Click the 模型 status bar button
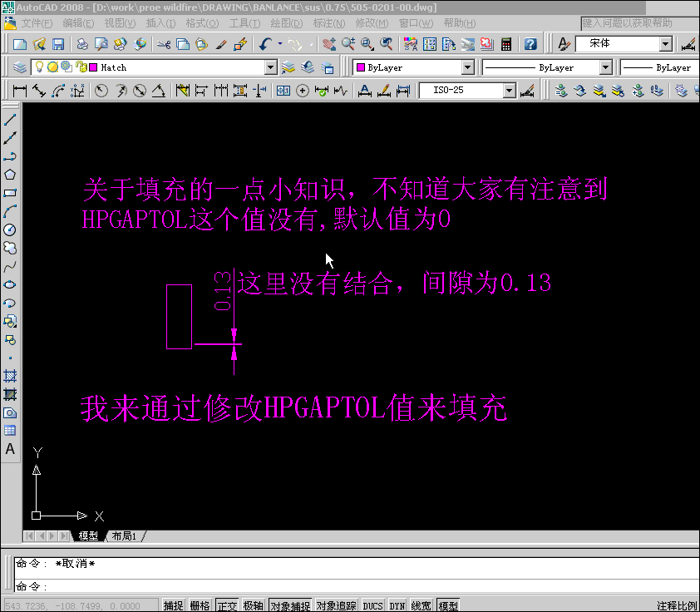Viewport: 700px width, 612px height. [448, 605]
